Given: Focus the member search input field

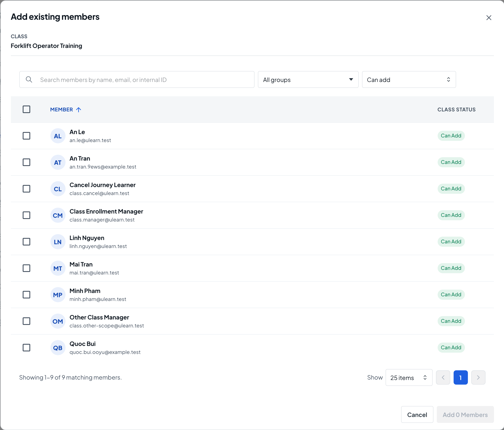Looking at the screenshot, I should click(x=137, y=80).
